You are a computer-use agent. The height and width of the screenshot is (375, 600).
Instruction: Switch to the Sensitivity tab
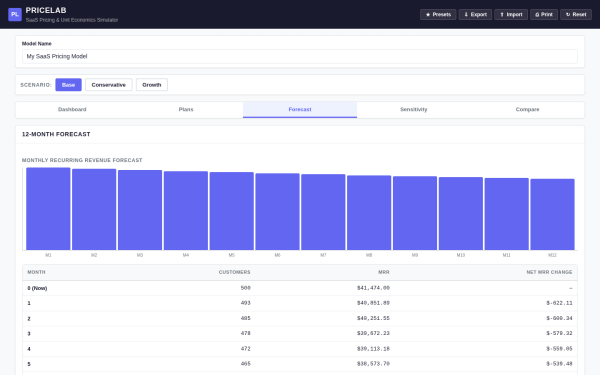click(x=414, y=109)
